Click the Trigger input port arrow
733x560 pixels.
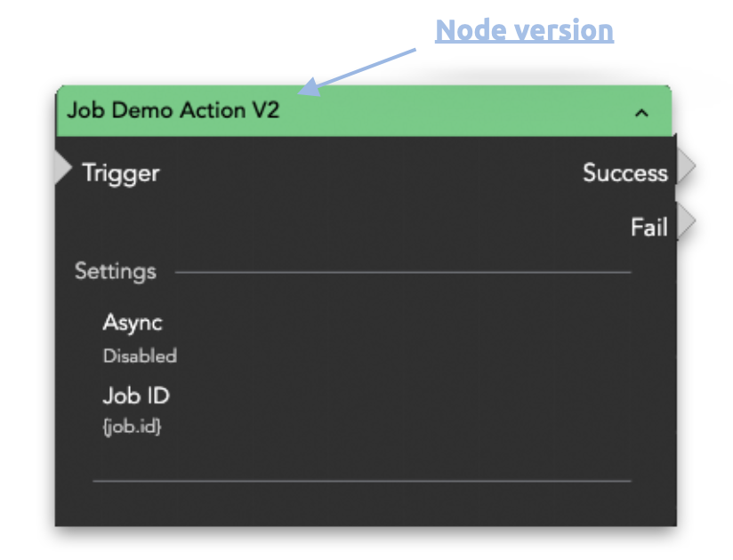63,168
